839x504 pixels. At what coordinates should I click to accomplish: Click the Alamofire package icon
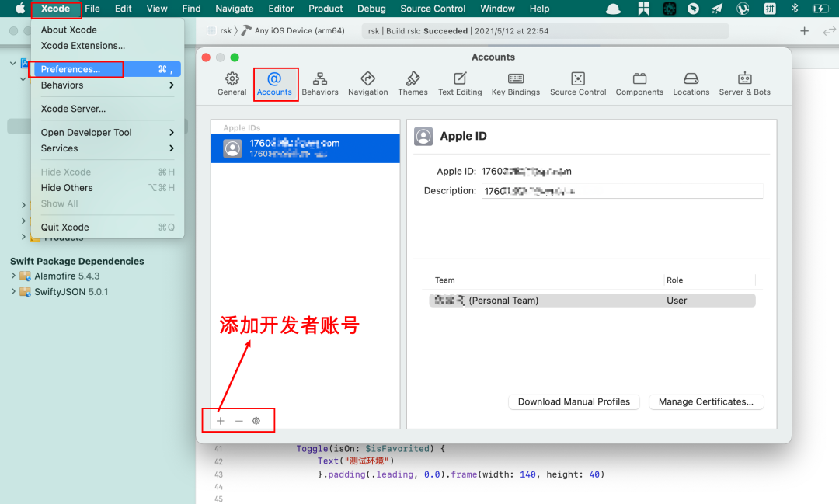25,276
